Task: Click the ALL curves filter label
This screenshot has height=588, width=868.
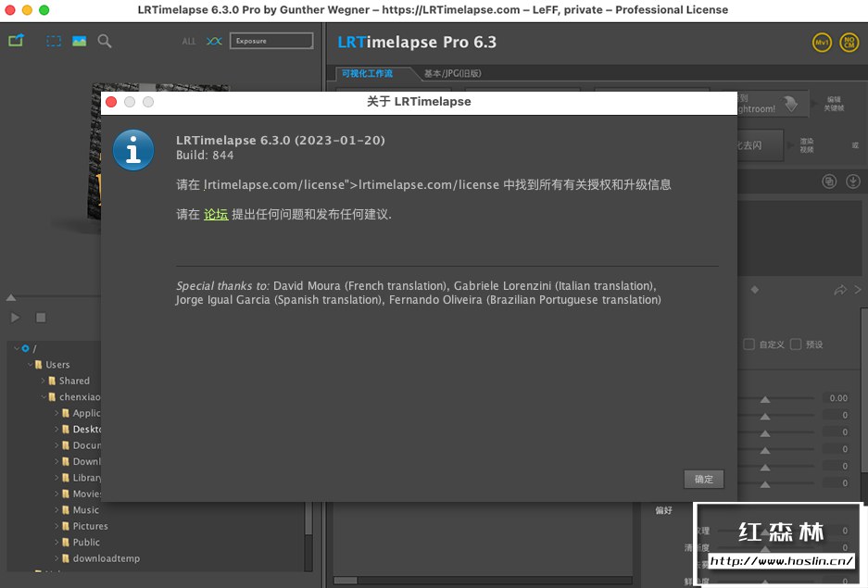Action: (x=189, y=41)
